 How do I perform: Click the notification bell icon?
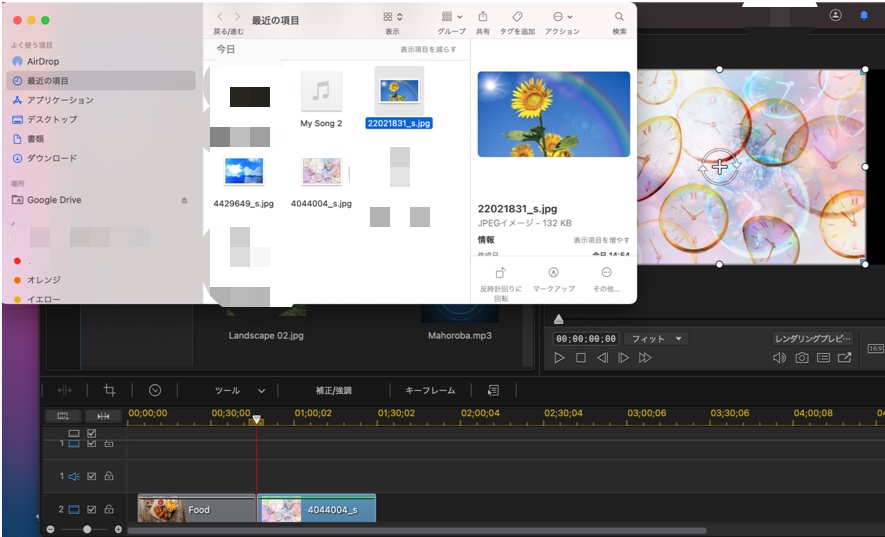coord(864,16)
